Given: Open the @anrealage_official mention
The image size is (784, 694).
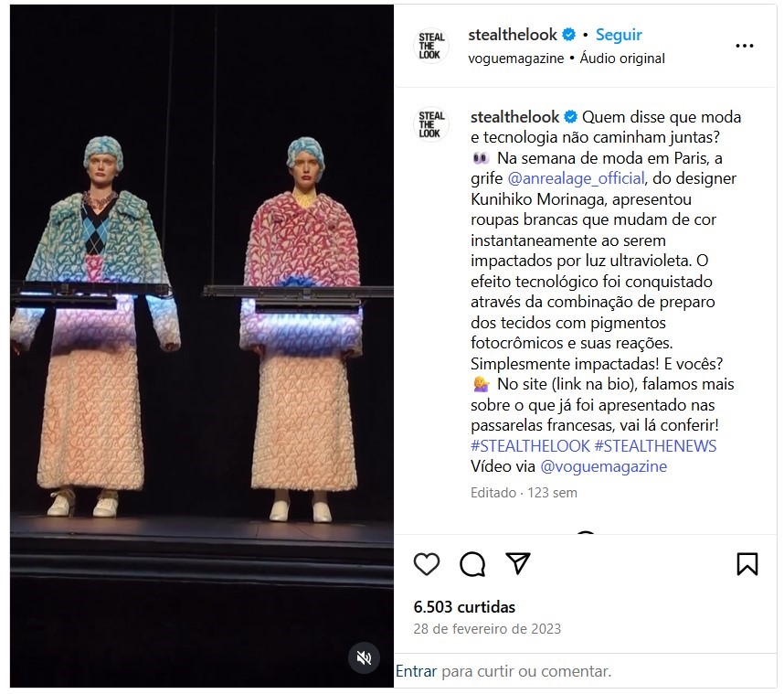Looking at the screenshot, I should 576,178.
